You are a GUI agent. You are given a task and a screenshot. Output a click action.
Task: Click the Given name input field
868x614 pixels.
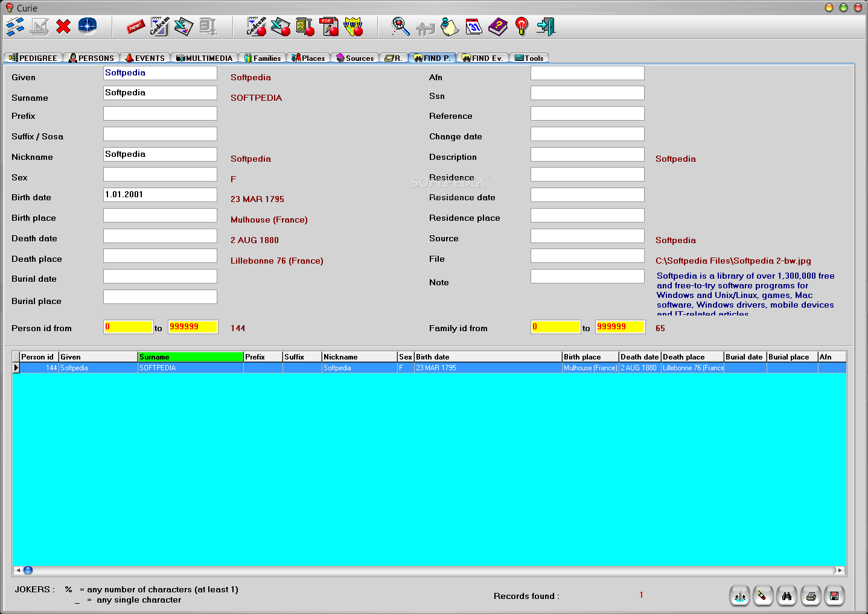pos(160,73)
